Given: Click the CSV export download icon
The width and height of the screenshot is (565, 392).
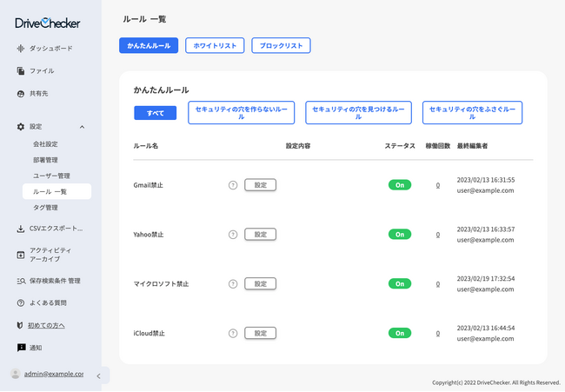Looking at the screenshot, I should tap(21, 229).
